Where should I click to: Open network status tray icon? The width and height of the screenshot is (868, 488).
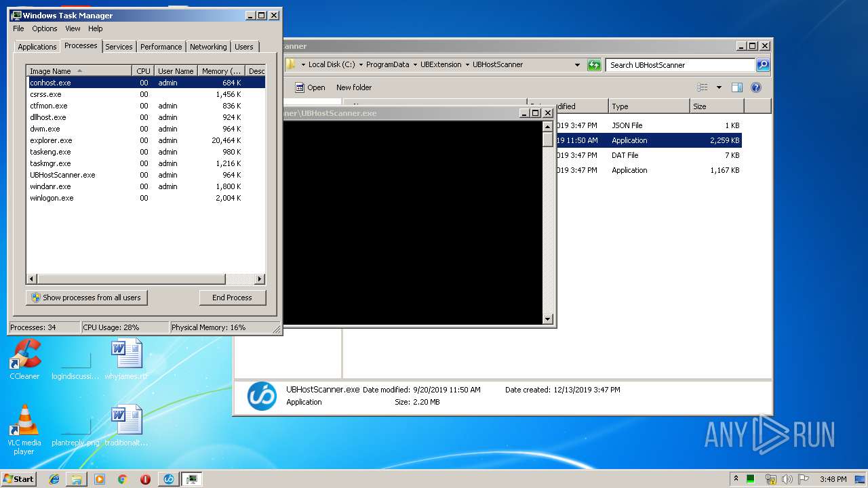(770, 479)
